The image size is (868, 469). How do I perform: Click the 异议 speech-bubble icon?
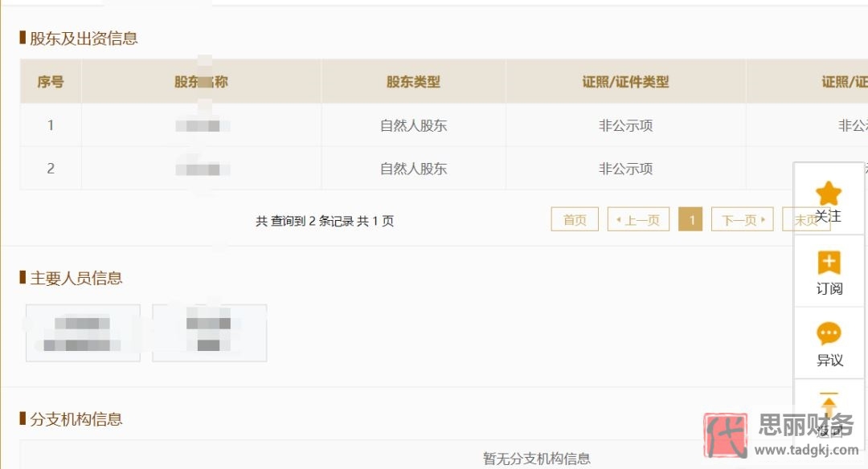[x=828, y=332]
